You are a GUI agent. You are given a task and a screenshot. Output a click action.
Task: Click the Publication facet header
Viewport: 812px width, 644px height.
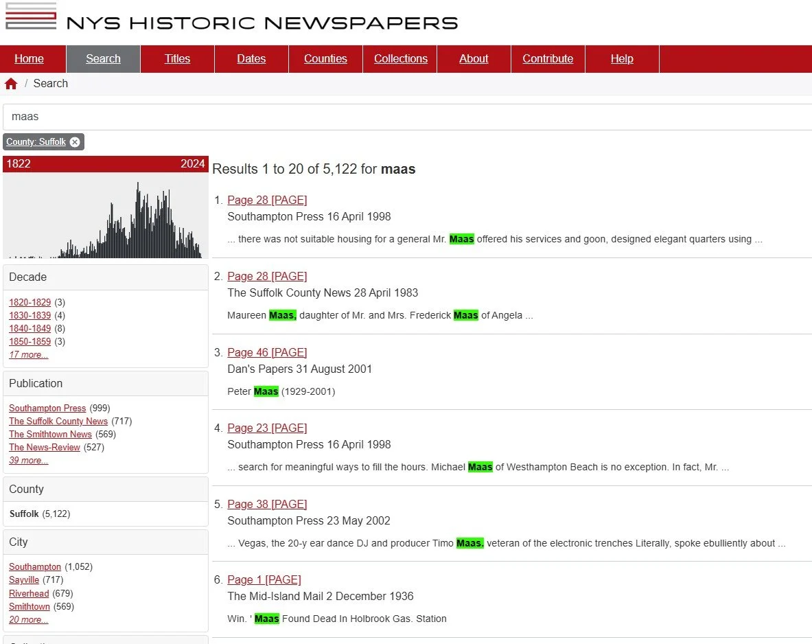tap(106, 383)
